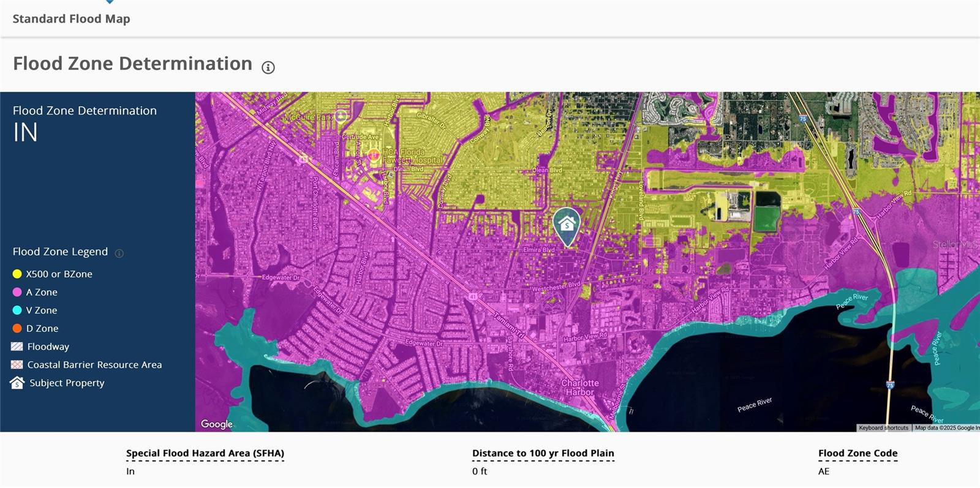Click the HCA Florida Fawcett Hospital map marker
Screen dimensions: 980x488
tap(374, 155)
